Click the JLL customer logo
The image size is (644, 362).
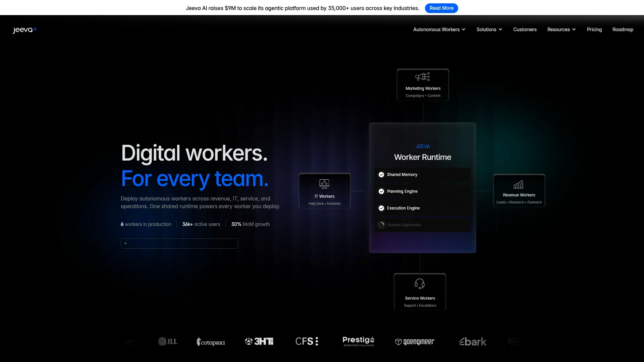pos(168,342)
